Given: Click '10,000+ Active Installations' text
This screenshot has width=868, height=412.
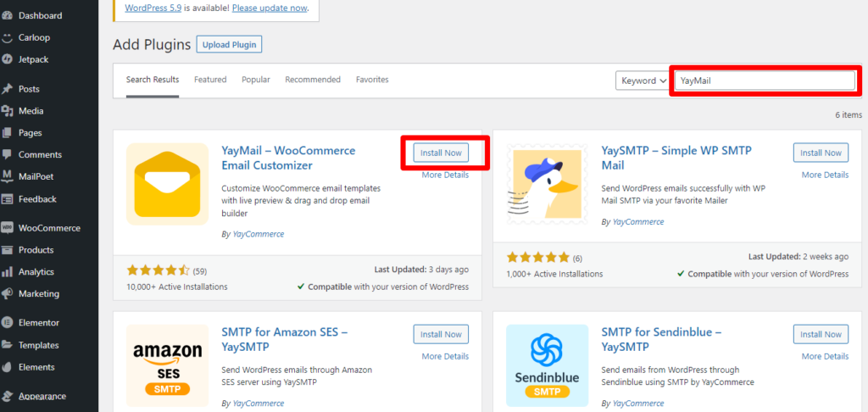Looking at the screenshot, I should (177, 287).
